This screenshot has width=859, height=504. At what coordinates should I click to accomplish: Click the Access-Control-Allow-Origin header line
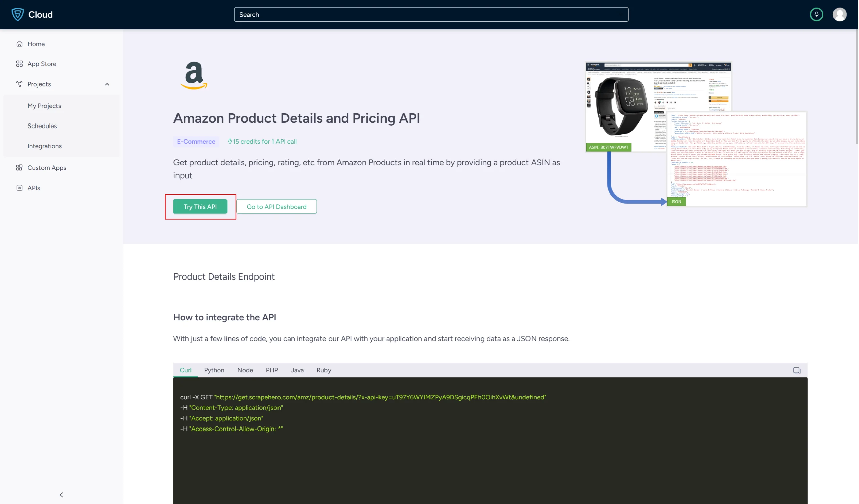coord(232,429)
